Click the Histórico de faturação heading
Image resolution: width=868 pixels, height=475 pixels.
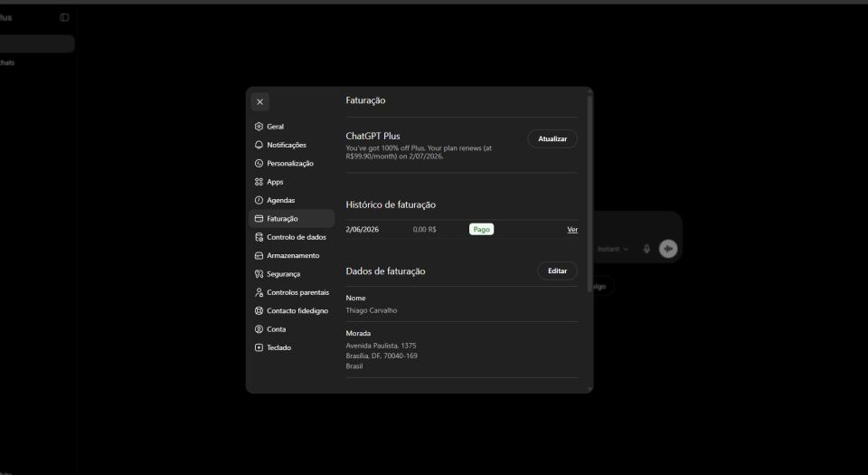tap(391, 204)
